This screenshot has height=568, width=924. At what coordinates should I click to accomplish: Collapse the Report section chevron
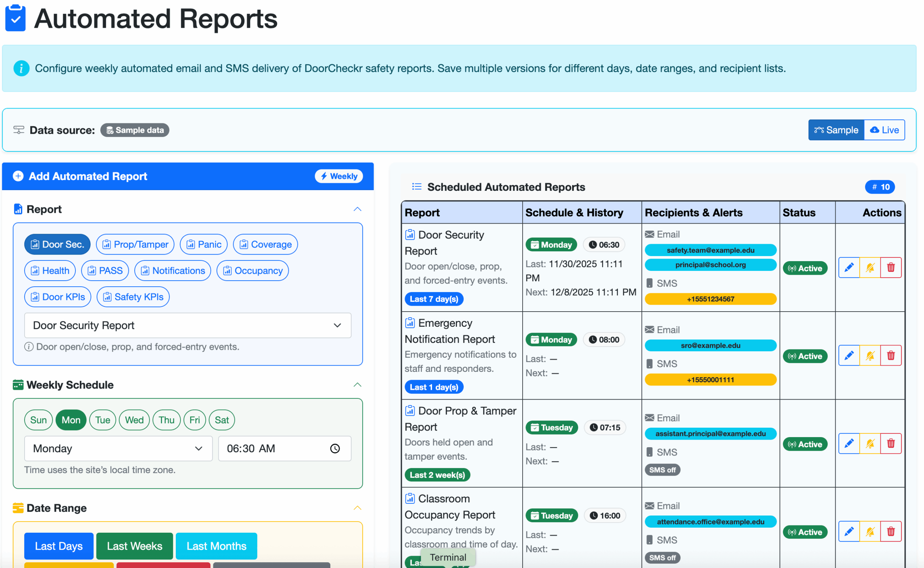pyautogui.click(x=357, y=209)
